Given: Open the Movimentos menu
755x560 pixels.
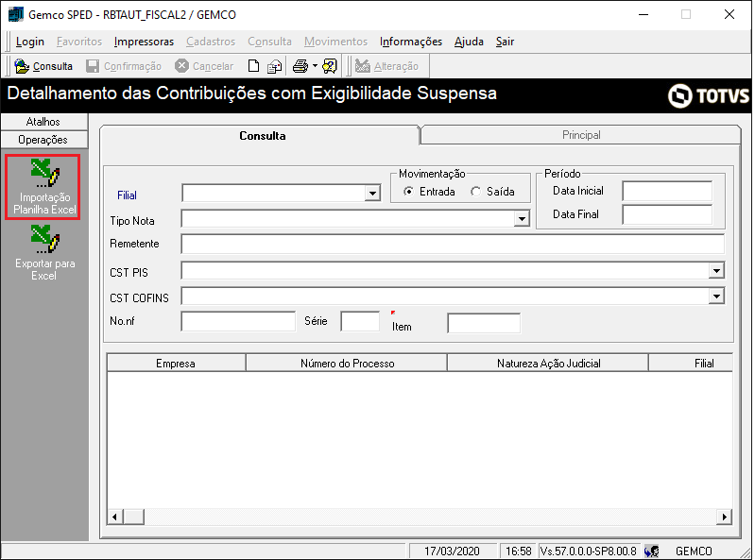Looking at the screenshot, I should click(335, 42).
